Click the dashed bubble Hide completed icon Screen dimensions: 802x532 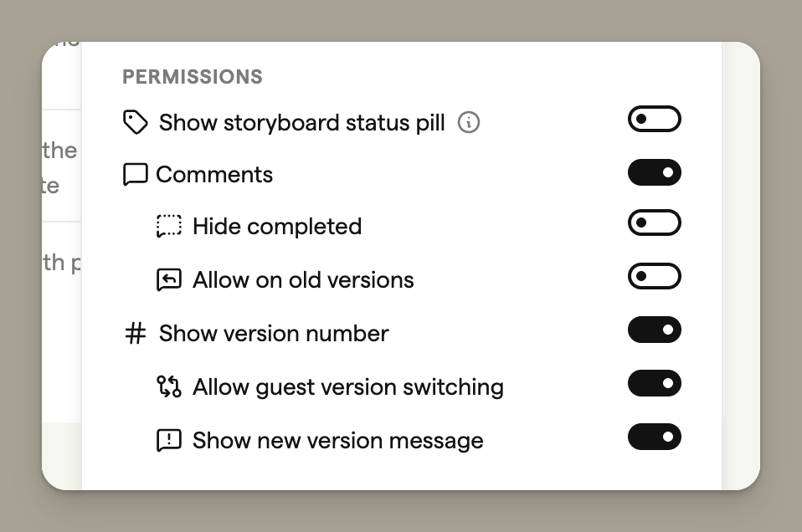pyautogui.click(x=169, y=227)
